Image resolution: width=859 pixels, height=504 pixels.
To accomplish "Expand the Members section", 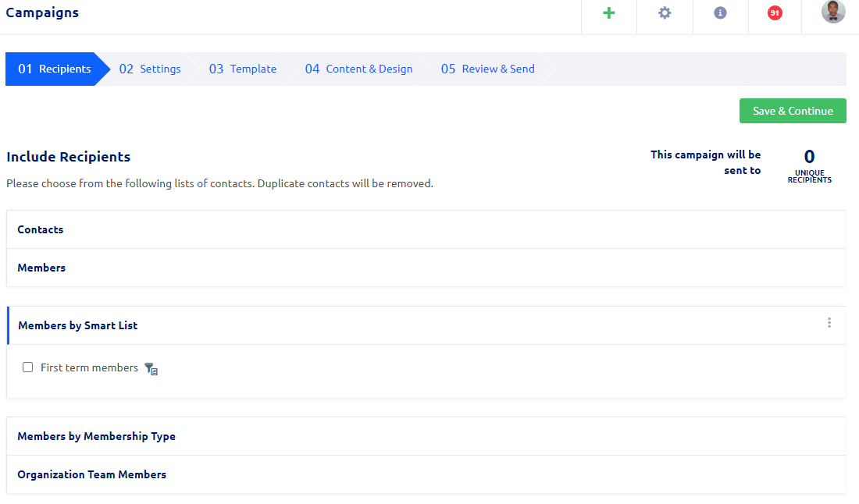I will [x=426, y=268].
